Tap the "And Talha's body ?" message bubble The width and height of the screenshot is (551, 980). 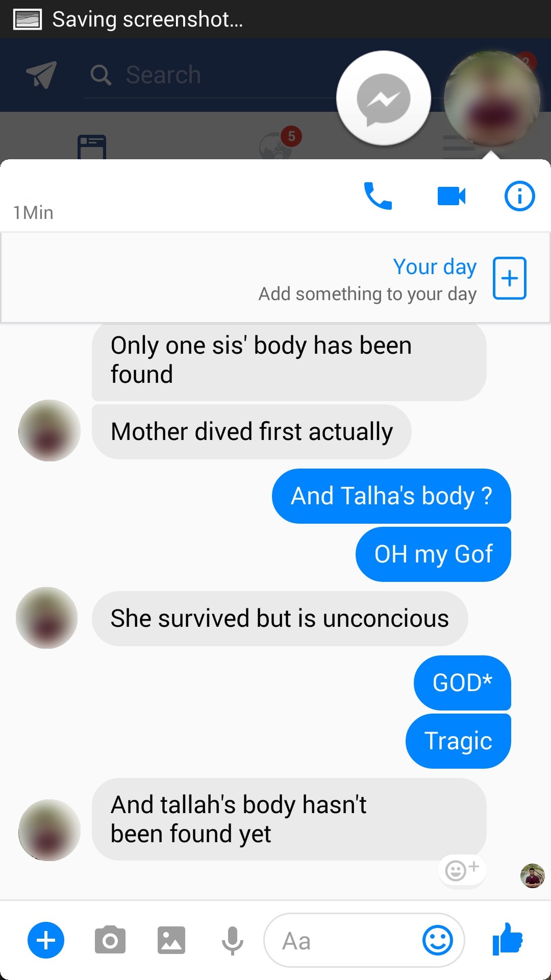(x=391, y=496)
